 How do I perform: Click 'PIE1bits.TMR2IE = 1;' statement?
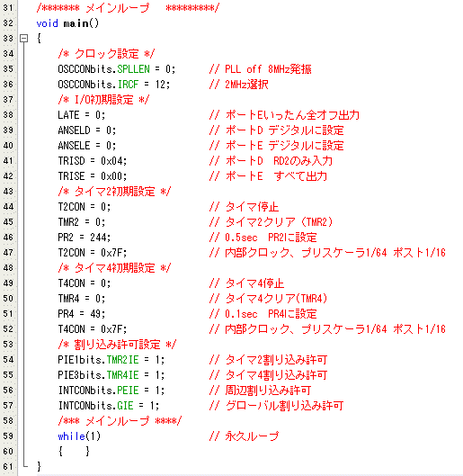click(x=111, y=360)
